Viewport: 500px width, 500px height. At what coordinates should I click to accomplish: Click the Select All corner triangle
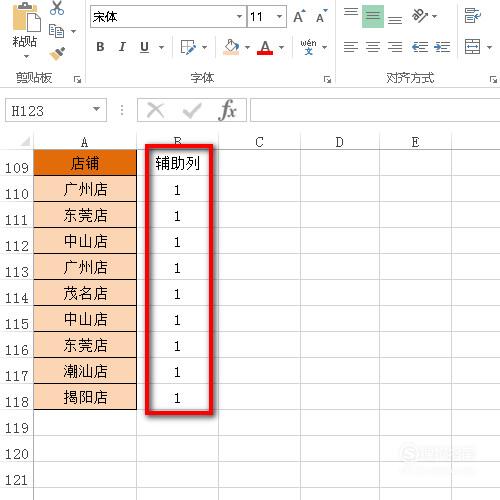pos(25,142)
